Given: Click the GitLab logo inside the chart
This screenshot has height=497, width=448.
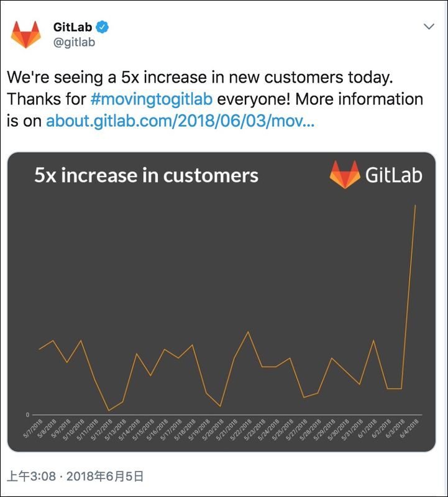Looking at the screenshot, I should [345, 175].
